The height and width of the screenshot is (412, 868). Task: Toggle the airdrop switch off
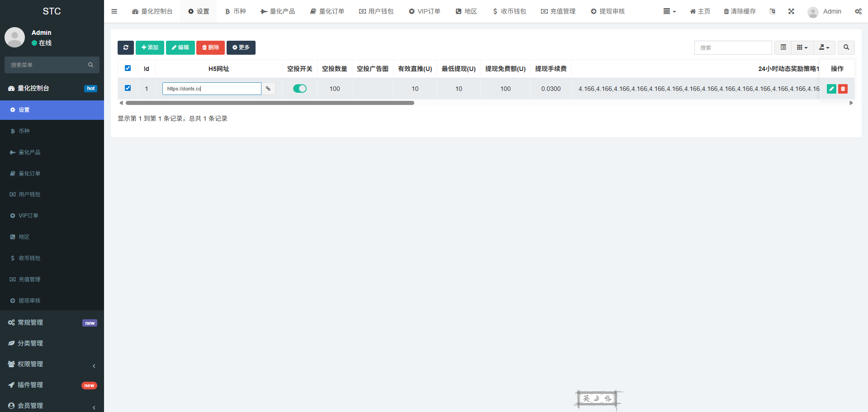point(299,89)
